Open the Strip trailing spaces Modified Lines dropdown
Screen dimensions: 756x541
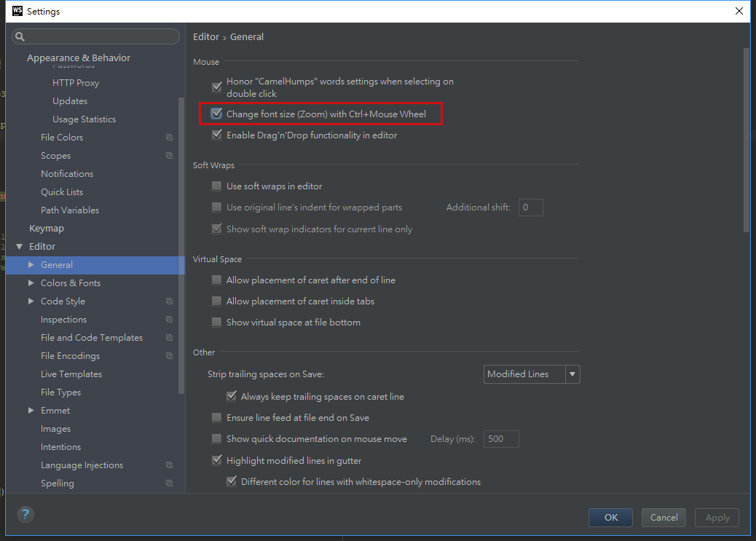tap(532, 374)
